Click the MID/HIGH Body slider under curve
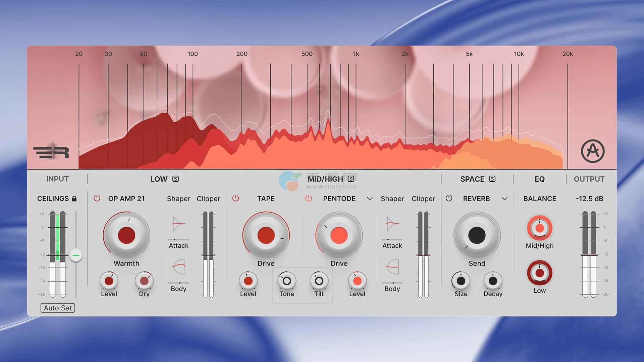This screenshot has height=362, width=644. coord(392,283)
